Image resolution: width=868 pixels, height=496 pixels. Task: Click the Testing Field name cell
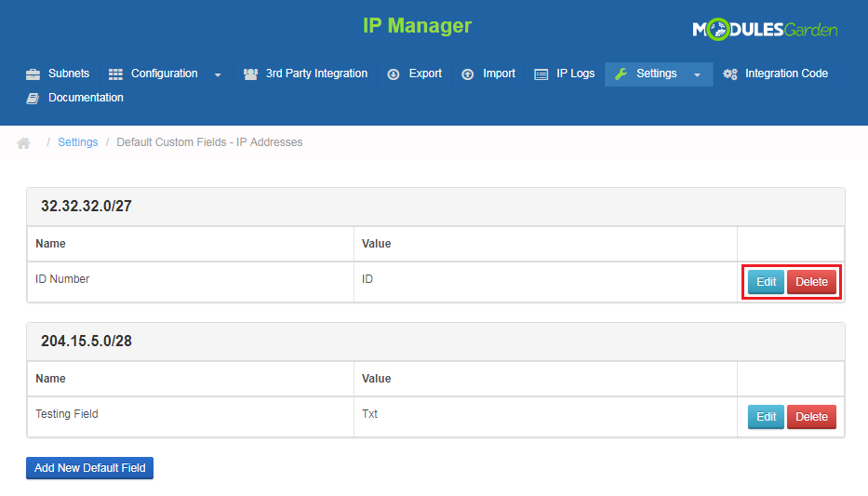click(191, 417)
